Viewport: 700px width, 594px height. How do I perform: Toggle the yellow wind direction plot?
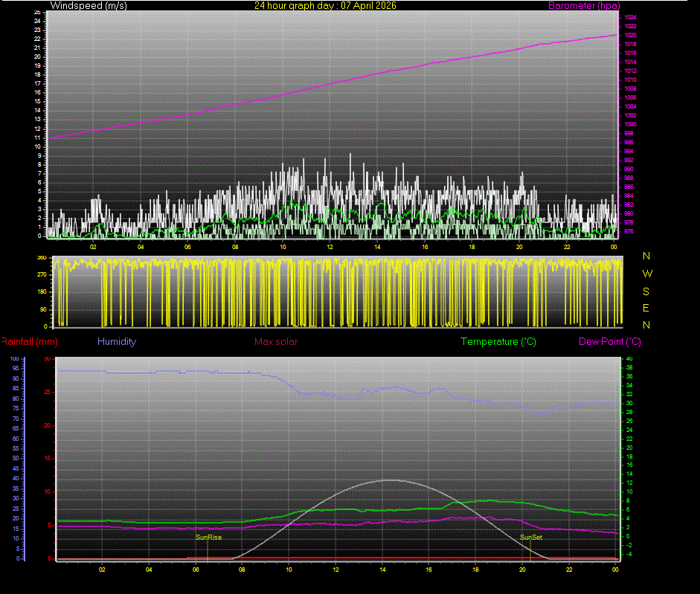335,290
